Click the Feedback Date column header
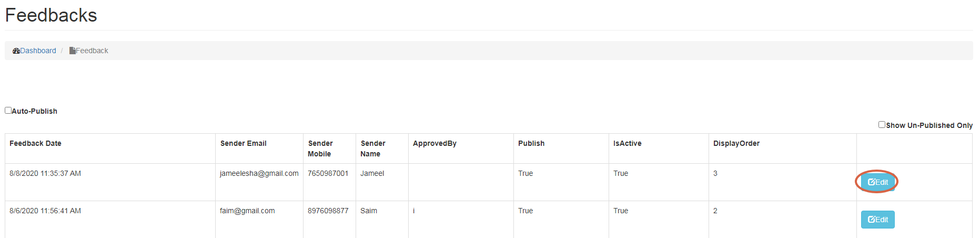 [x=35, y=144]
